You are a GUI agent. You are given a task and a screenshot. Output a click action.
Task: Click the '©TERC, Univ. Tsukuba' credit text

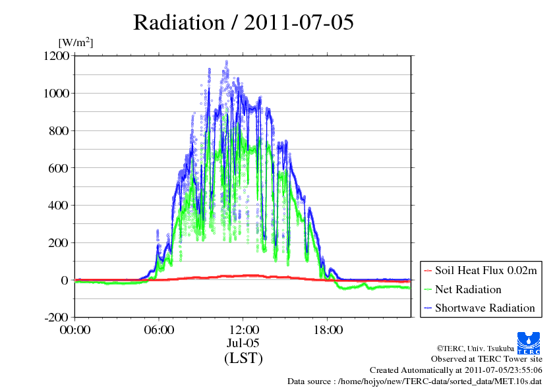click(x=475, y=349)
